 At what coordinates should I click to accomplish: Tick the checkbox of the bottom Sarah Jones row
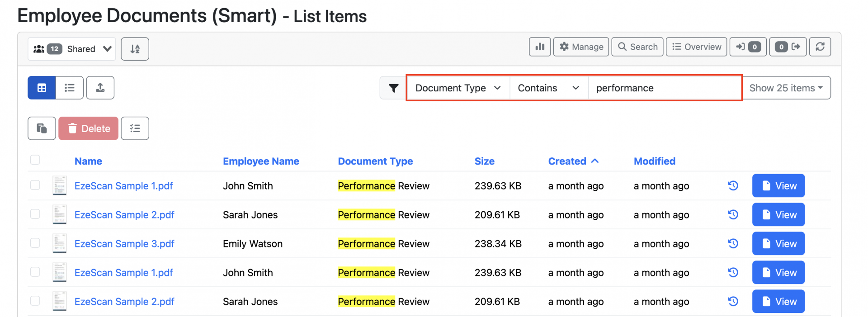click(x=35, y=301)
